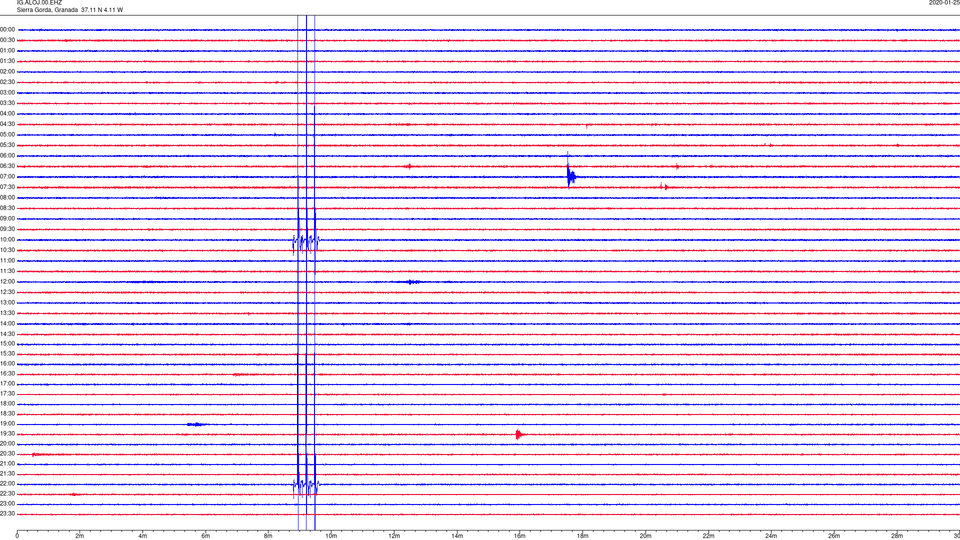The width and height of the screenshot is (960, 540).
Task: Click the 4m axis tick label
Action: coord(143,536)
